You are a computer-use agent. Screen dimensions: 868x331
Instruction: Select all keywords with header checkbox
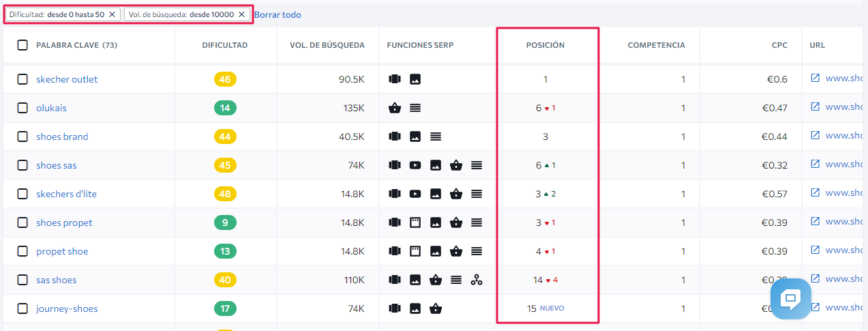click(x=23, y=45)
